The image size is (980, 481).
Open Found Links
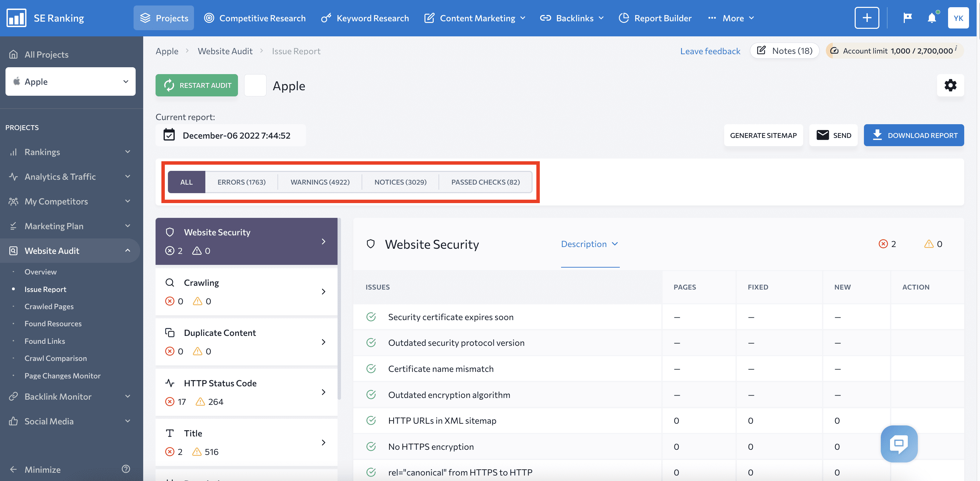[x=45, y=341]
